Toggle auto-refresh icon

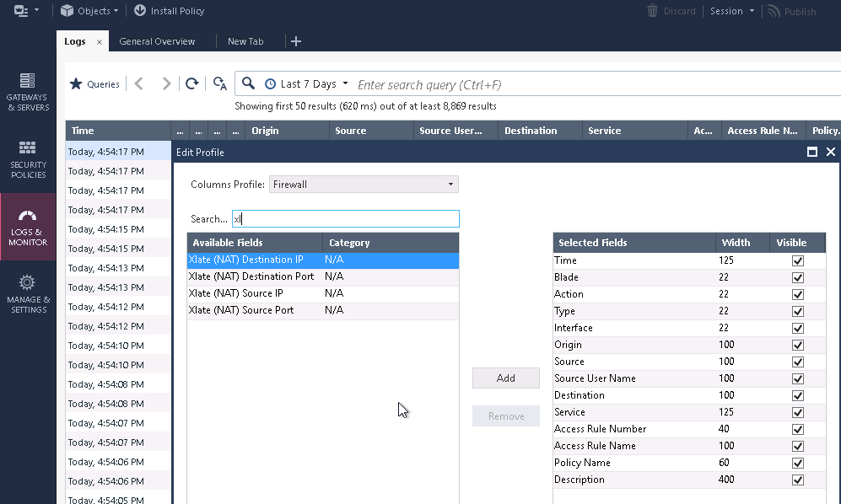220,83
